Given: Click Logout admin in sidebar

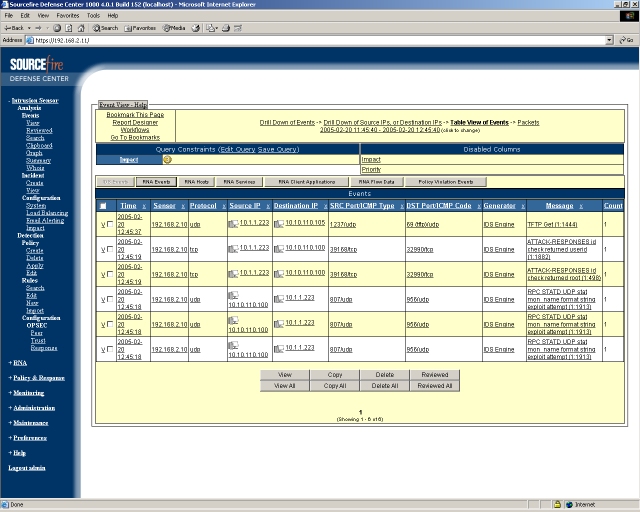Looking at the screenshot, I should [x=27, y=468].
